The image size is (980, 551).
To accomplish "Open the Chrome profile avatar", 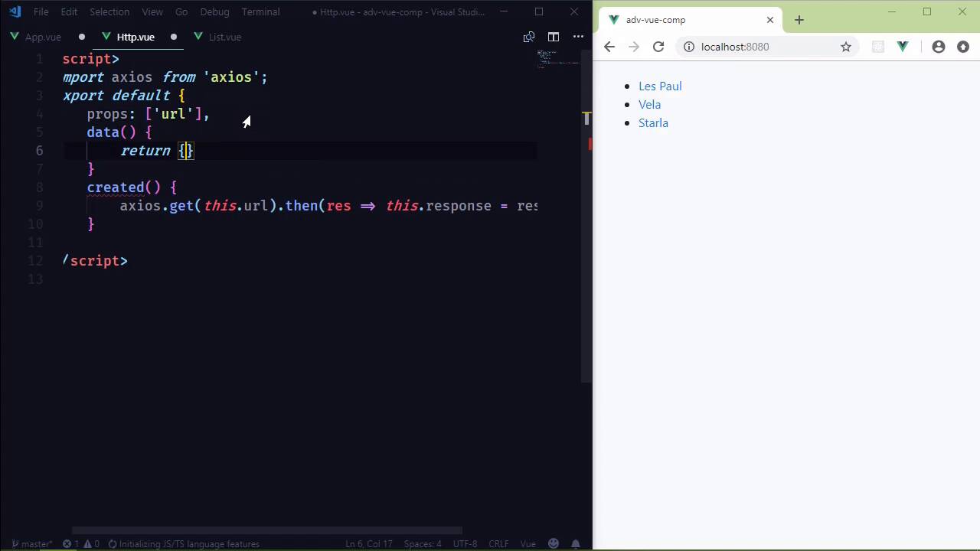I will point(939,47).
